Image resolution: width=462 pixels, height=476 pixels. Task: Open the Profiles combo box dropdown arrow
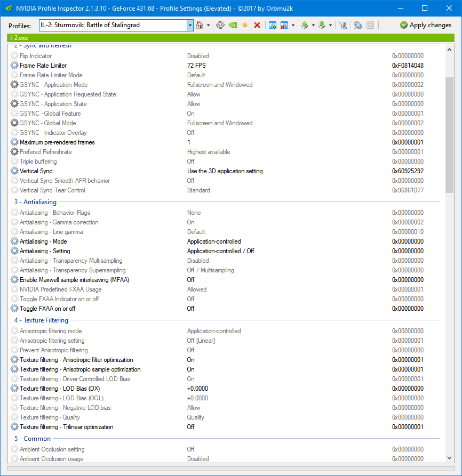(190, 25)
